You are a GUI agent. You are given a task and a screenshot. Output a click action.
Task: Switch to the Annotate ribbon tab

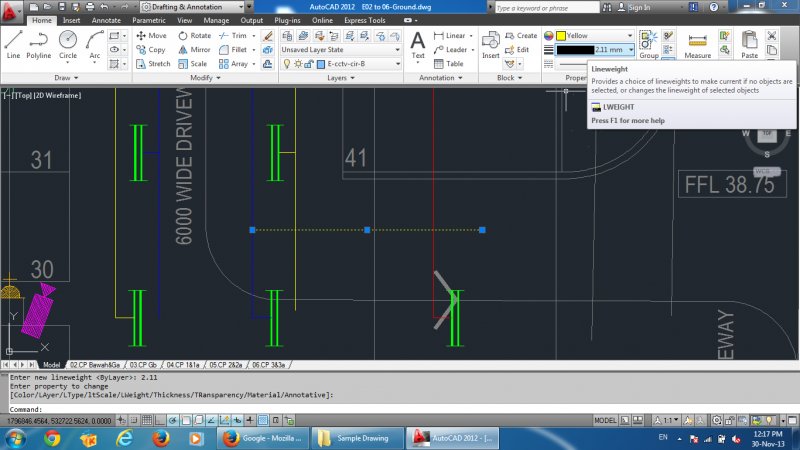(x=106, y=20)
